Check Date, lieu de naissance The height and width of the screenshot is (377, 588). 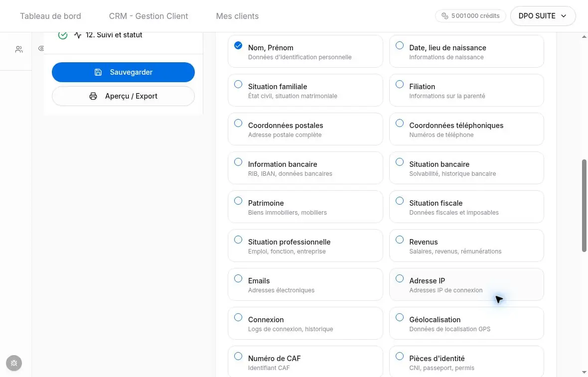(400, 46)
